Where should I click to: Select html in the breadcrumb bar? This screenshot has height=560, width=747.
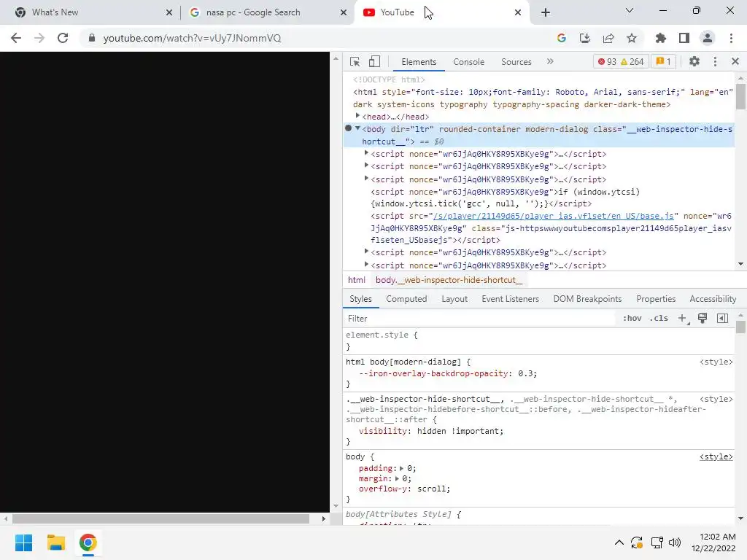[x=356, y=280]
